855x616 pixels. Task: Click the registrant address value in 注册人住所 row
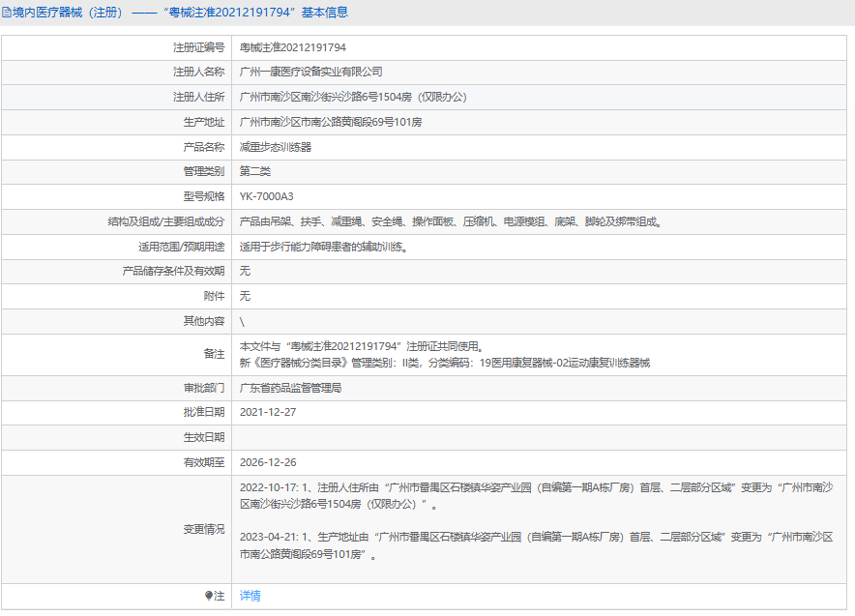[352, 97]
